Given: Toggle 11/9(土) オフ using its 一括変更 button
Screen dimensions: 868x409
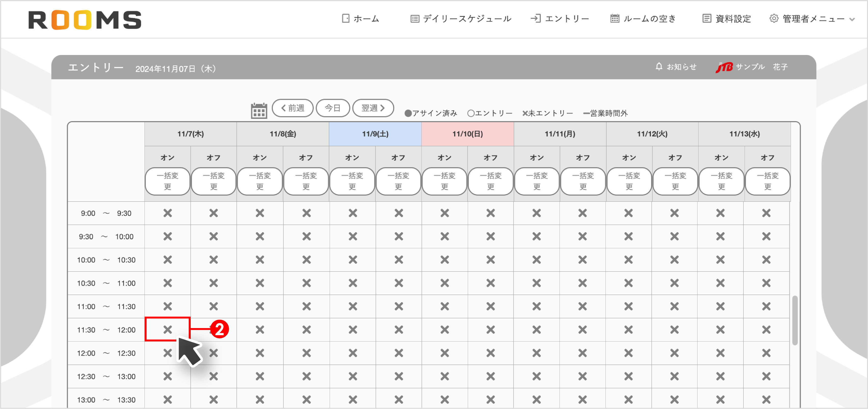Looking at the screenshot, I should pyautogui.click(x=398, y=181).
